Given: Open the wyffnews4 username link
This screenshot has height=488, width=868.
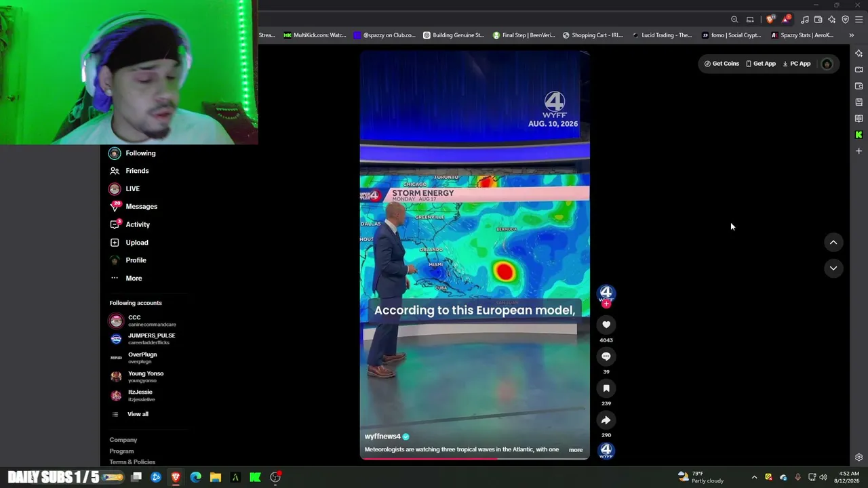Looking at the screenshot, I should (x=382, y=436).
